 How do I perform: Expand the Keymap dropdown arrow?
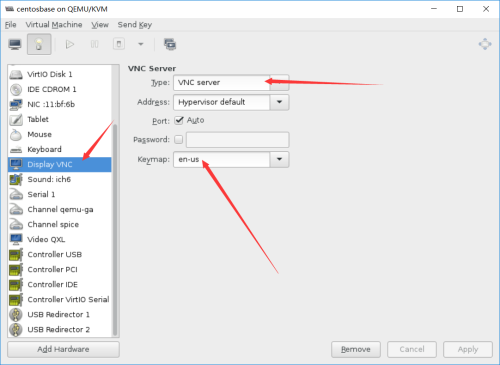pyautogui.click(x=279, y=159)
